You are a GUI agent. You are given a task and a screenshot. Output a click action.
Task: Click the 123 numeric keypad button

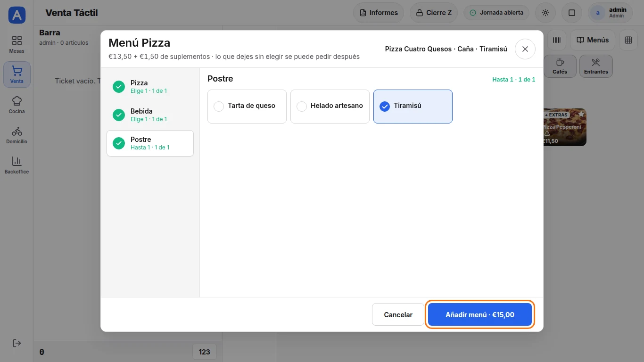205,352
